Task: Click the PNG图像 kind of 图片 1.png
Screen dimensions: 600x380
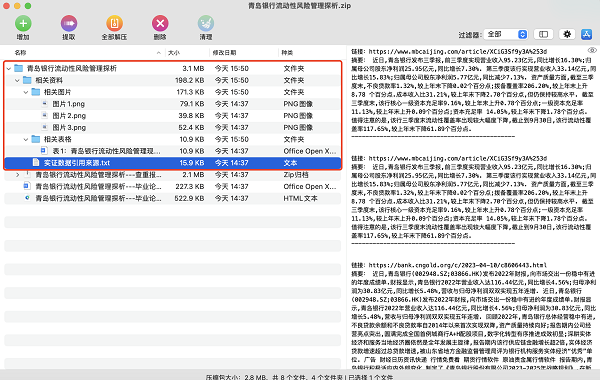Action: click(298, 104)
